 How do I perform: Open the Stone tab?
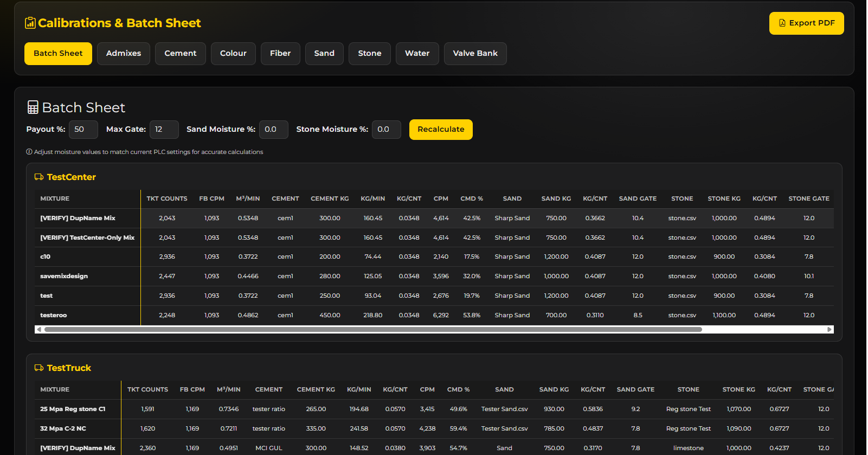pyautogui.click(x=370, y=54)
